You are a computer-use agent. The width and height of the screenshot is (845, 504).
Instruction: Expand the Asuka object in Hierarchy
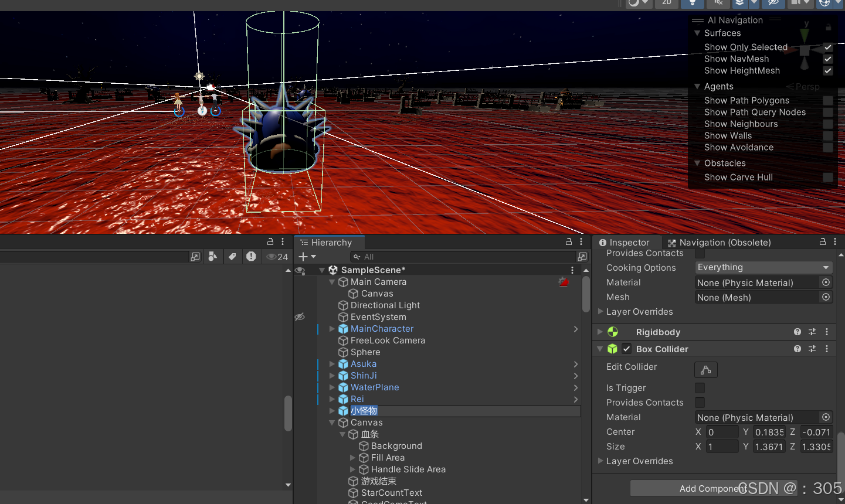click(332, 364)
